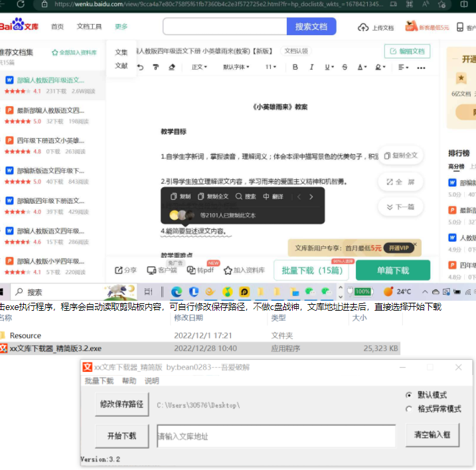Screen dimensions: 476x470
Task: Click the format painter icon
Action: click(x=156, y=67)
